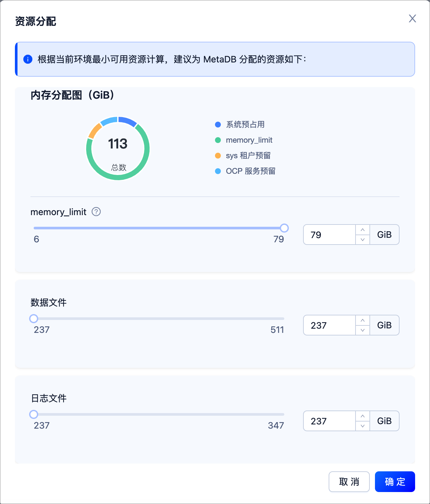Click the memory_limit up stepper arrow

362,230
